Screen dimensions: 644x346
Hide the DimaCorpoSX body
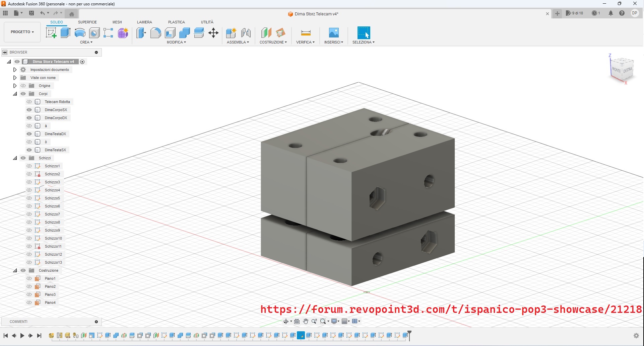click(29, 110)
